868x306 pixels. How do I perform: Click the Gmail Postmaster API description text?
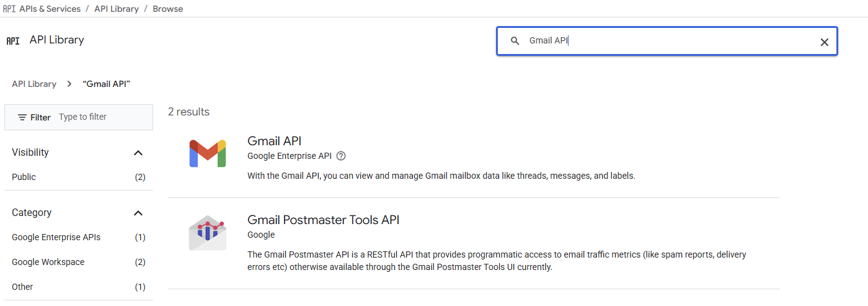497,261
